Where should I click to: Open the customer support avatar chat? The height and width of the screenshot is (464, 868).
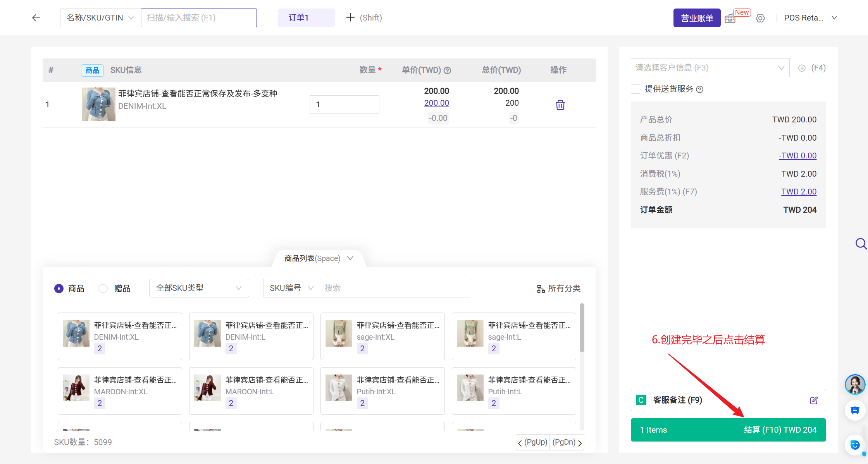(x=854, y=384)
